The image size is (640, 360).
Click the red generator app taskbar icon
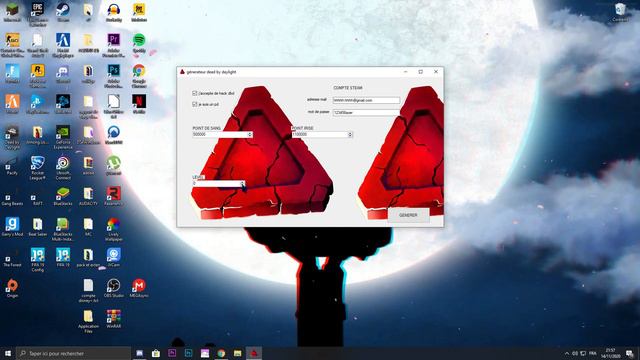click(x=254, y=353)
